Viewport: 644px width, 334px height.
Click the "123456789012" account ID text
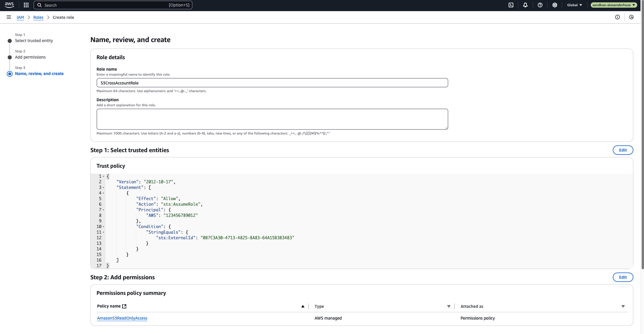(x=180, y=215)
